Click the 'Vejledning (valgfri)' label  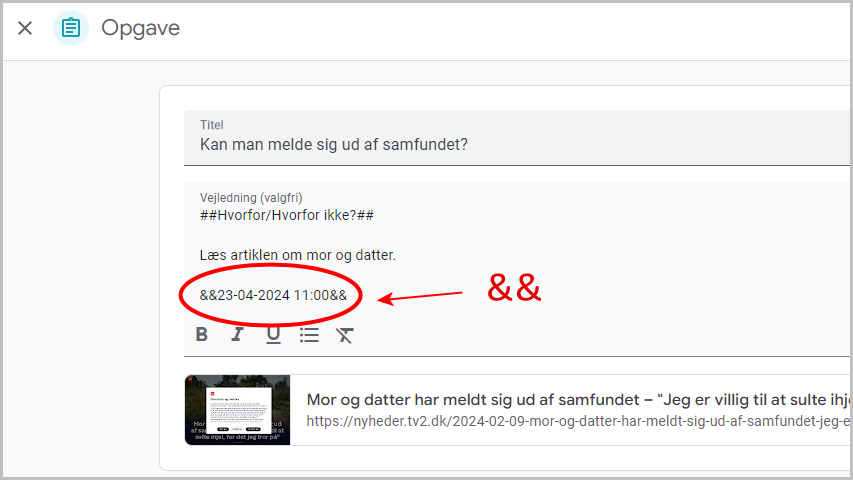pos(251,198)
